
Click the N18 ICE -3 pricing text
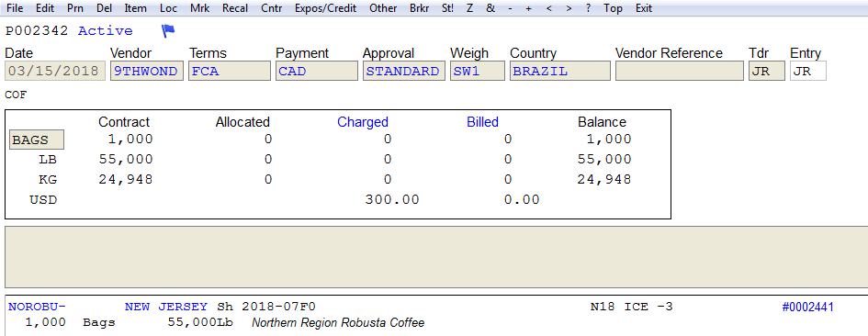coord(632,307)
